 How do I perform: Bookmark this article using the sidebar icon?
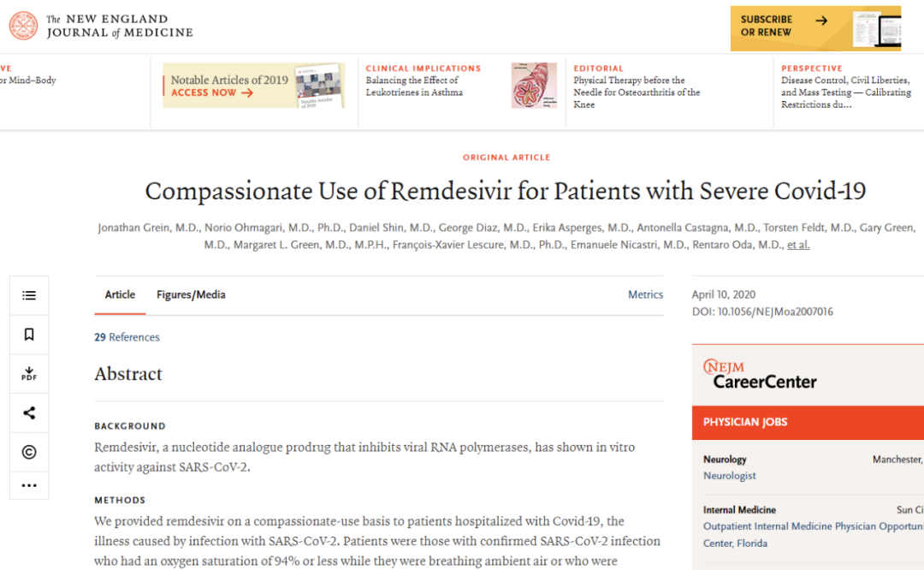pos(29,335)
